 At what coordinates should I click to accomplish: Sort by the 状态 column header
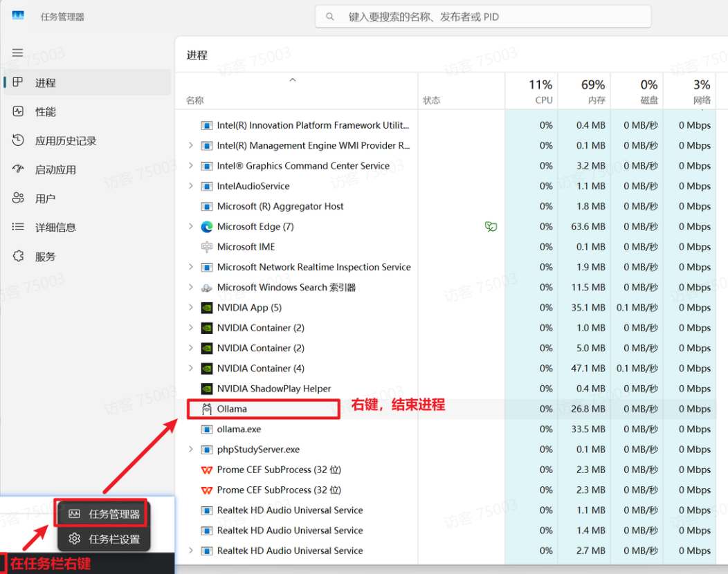[462, 91]
